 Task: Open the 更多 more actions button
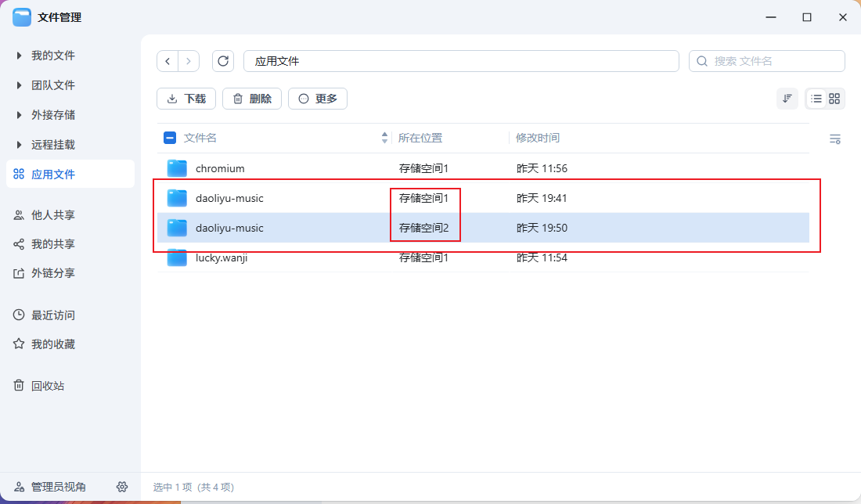tap(318, 99)
